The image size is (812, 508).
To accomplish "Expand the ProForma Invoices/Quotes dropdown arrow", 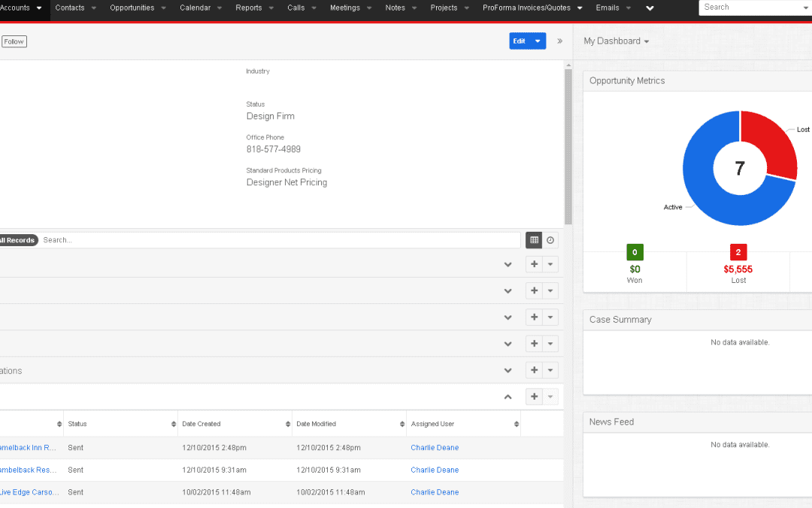I will coord(580,8).
